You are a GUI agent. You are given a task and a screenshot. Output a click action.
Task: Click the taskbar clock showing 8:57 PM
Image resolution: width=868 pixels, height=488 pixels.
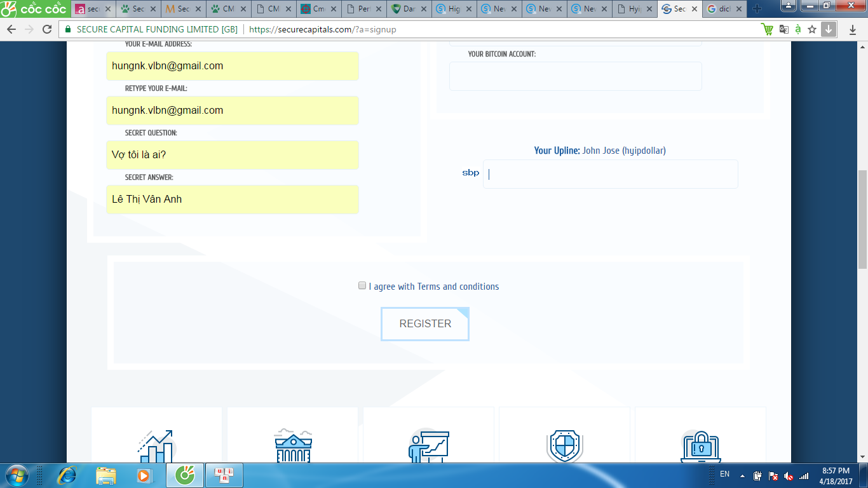click(x=836, y=475)
